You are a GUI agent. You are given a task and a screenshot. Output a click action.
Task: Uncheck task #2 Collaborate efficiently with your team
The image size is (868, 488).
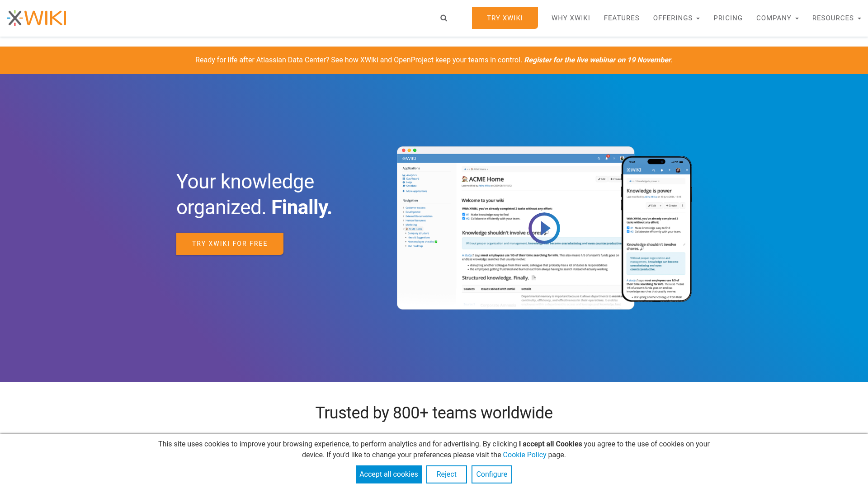464,218
